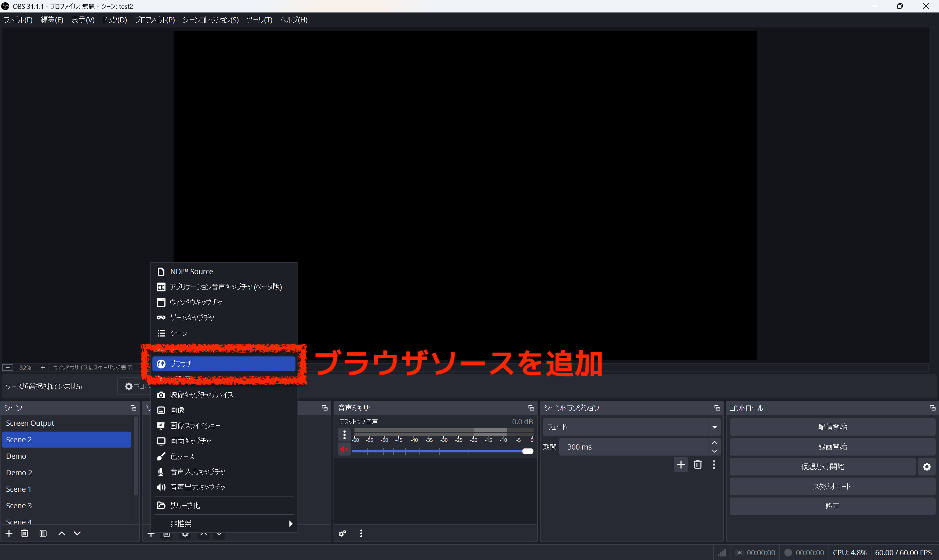Remove scene transition with trash icon

[698, 465]
